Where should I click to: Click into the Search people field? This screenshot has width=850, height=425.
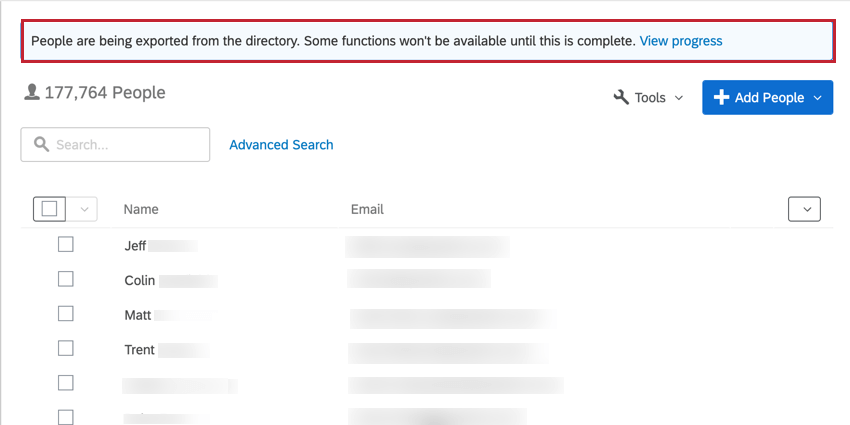(x=125, y=145)
